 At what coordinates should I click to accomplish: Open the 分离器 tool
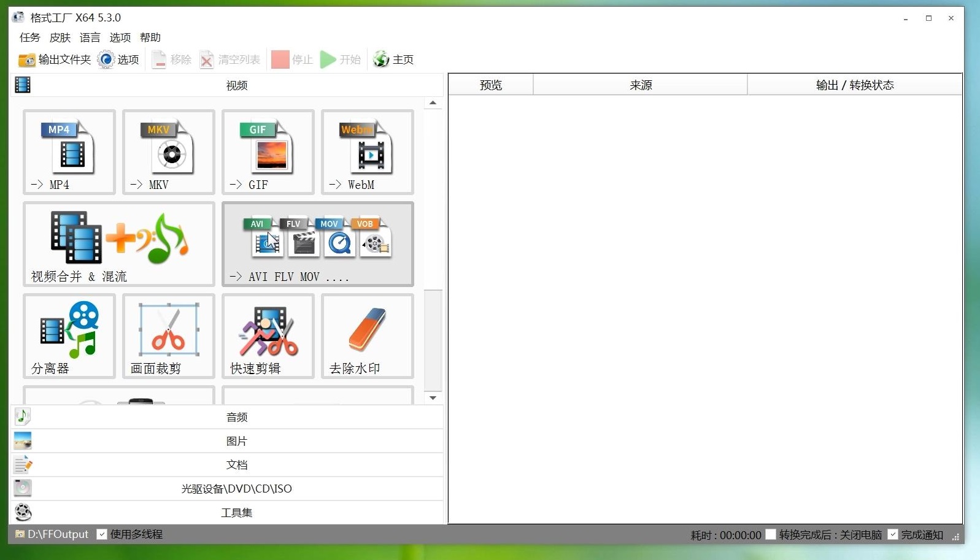[69, 336]
